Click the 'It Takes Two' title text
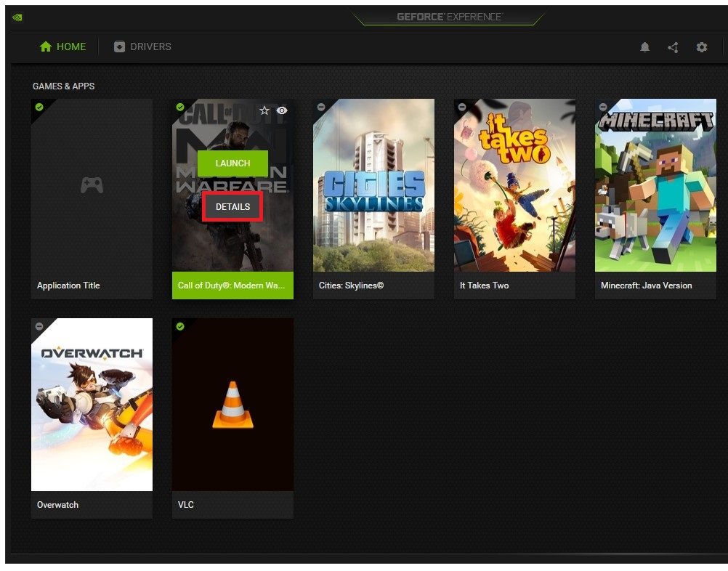 click(x=485, y=285)
